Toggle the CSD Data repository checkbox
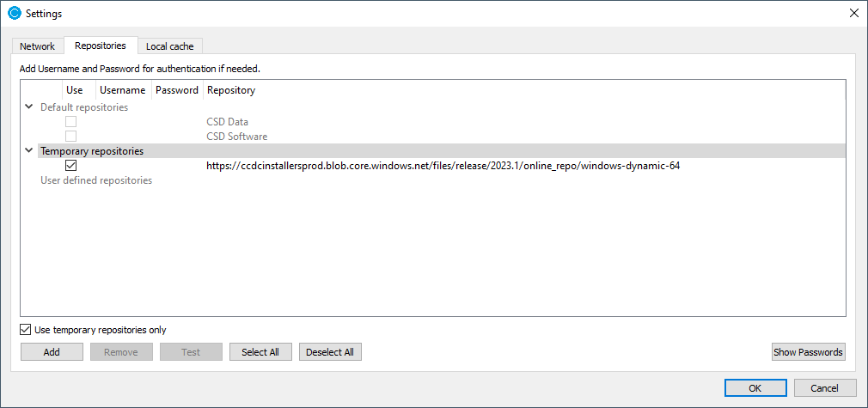The width and height of the screenshot is (868, 408). click(71, 122)
